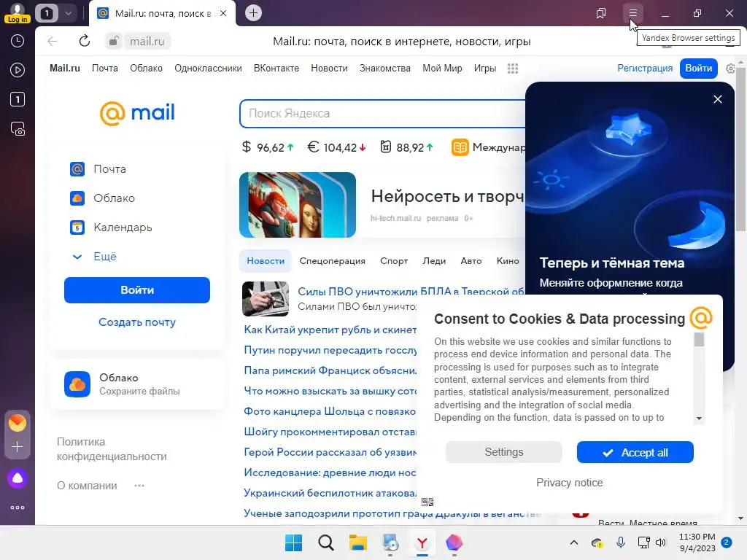Expand the Ещё services list
Viewport: 747px width, 560px height.
(x=95, y=257)
